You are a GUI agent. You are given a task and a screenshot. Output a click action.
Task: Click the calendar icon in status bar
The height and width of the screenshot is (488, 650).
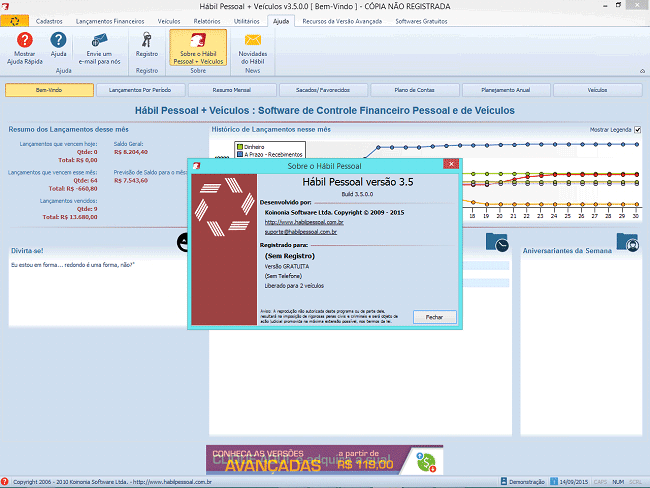(x=554, y=481)
